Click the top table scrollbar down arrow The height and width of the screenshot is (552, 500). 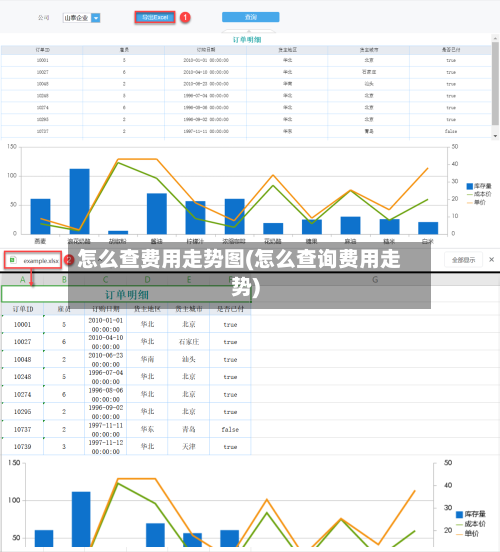[x=495, y=136]
